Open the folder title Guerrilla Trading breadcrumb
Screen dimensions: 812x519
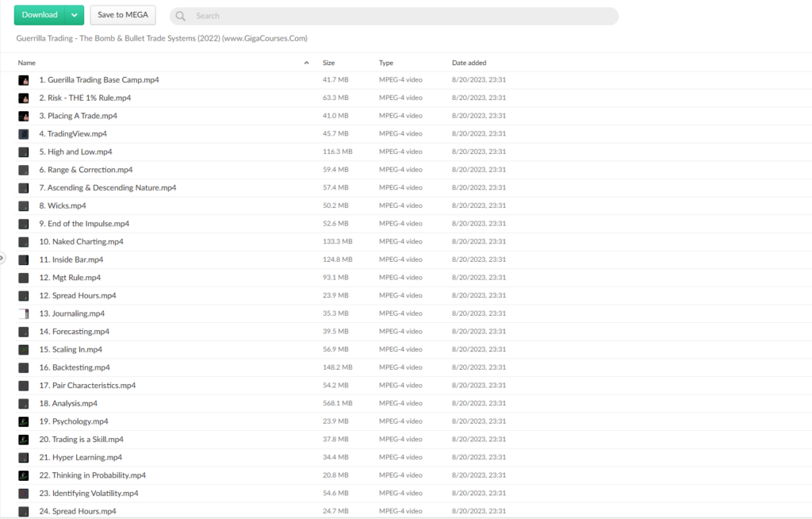[162, 38]
